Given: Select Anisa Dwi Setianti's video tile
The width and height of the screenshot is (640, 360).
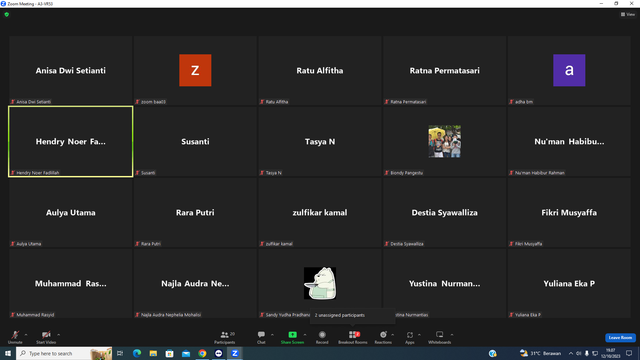Looking at the screenshot, I should [71, 71].
